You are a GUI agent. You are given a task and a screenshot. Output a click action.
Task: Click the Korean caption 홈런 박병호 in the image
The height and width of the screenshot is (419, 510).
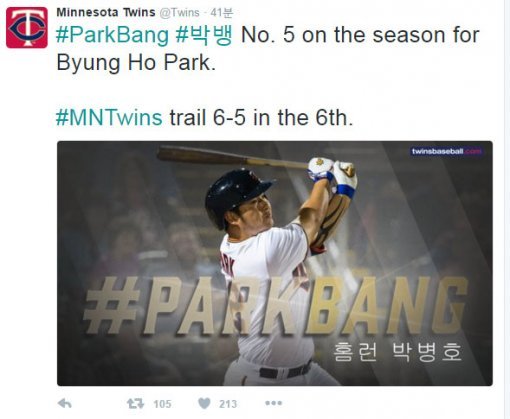[397, 352]
